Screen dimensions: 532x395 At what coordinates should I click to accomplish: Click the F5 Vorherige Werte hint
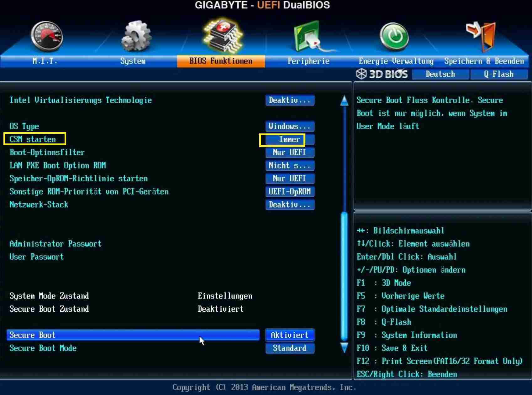pos(400,296)
